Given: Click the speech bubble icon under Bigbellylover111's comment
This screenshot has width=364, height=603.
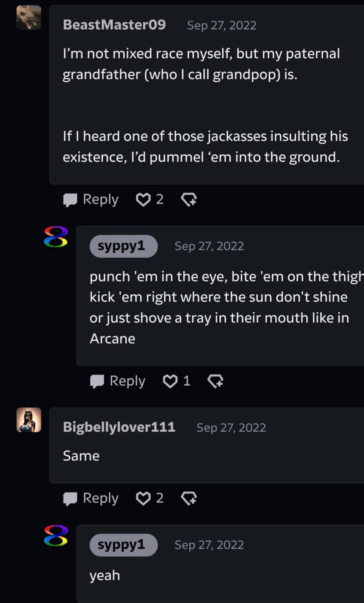Looking at the screenshot, I should [x=70, y=499].
